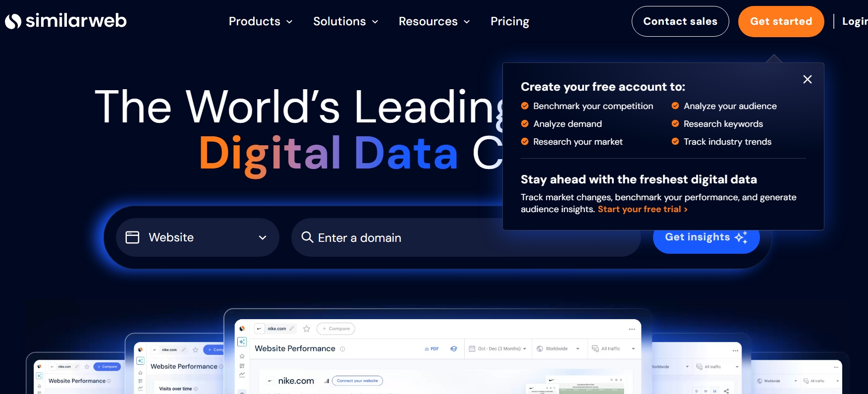Click the info icon next to center Website Performance

(342, 349)
